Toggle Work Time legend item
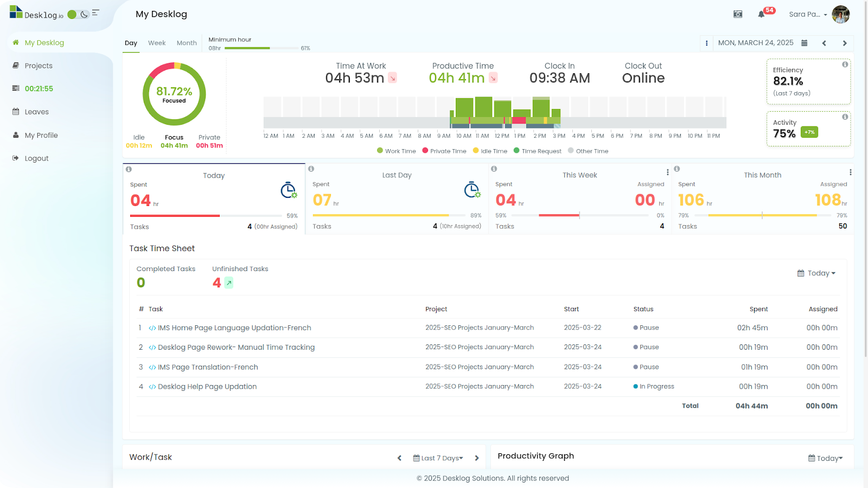 click(397, 151)
